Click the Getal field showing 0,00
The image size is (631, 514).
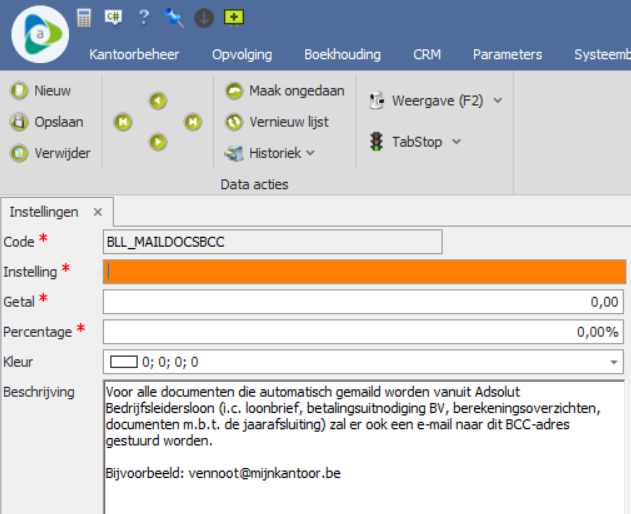pos(363,301)
